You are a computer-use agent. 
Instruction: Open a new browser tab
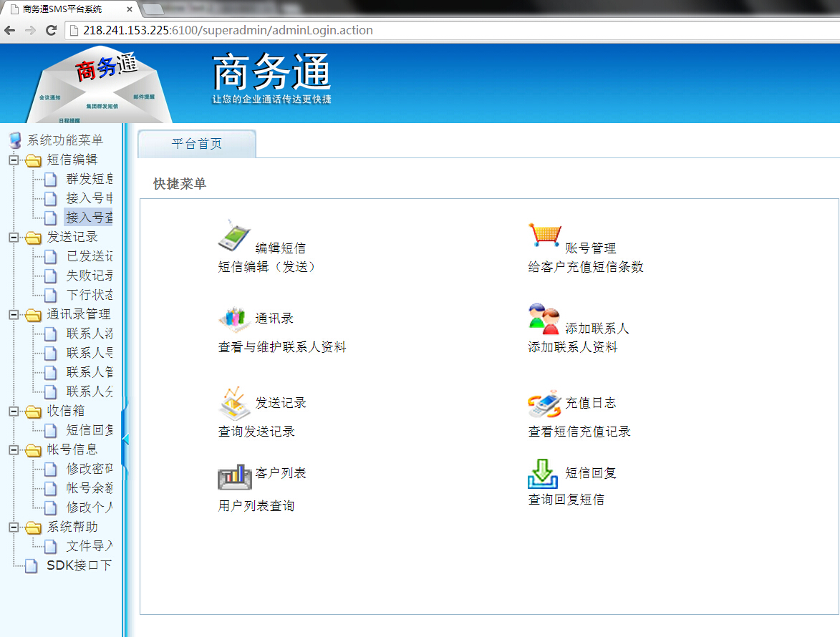point(153,9)
